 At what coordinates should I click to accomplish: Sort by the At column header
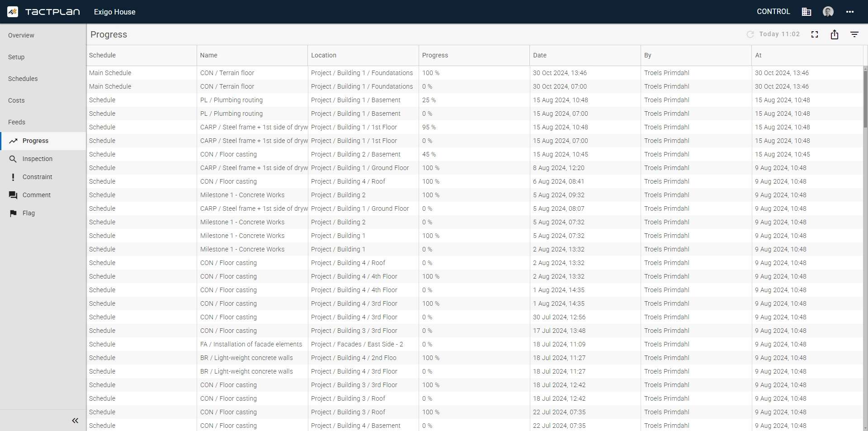pos(807,55)
